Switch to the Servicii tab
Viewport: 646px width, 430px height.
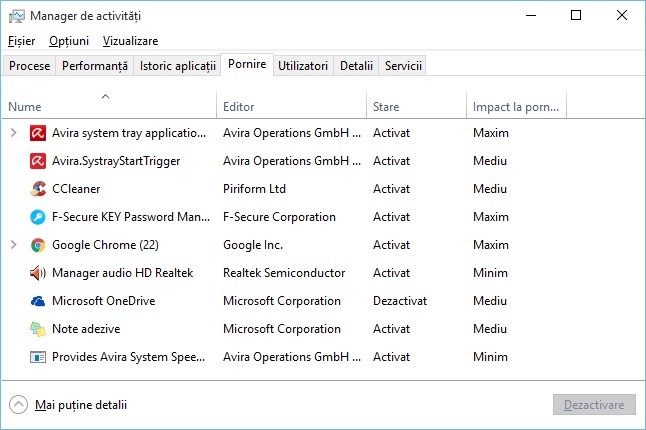(x=403, y=66)
